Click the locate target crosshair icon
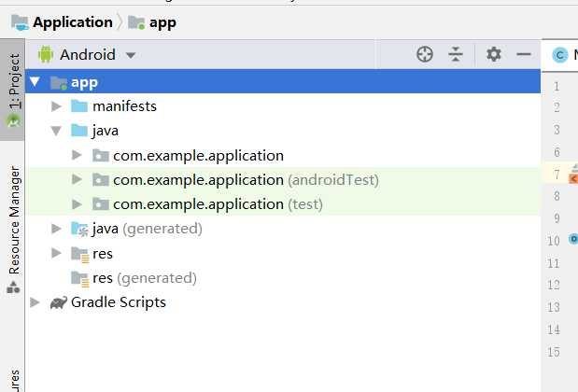 click(x=425, y=54)
